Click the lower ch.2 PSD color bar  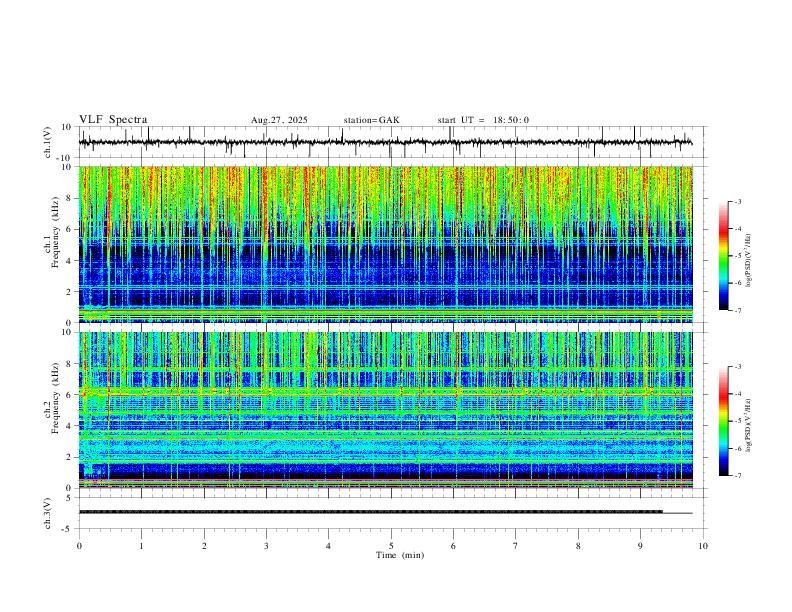pos(724,421)
